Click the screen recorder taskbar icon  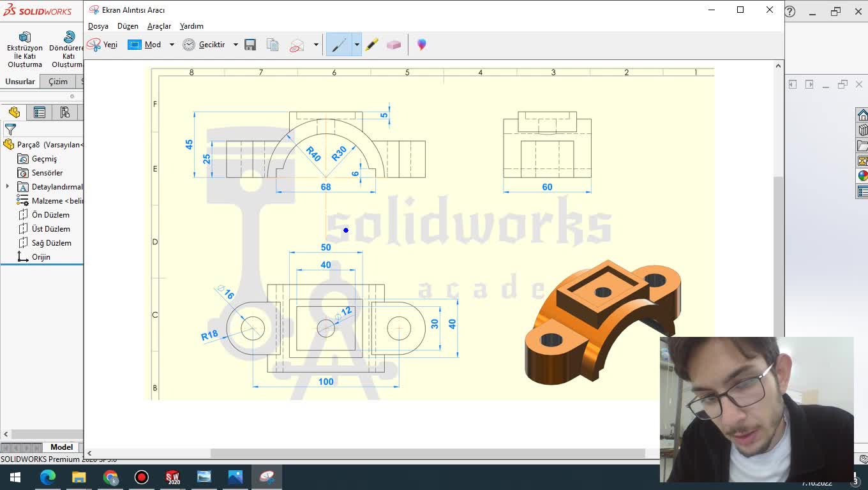coord(142,477)
